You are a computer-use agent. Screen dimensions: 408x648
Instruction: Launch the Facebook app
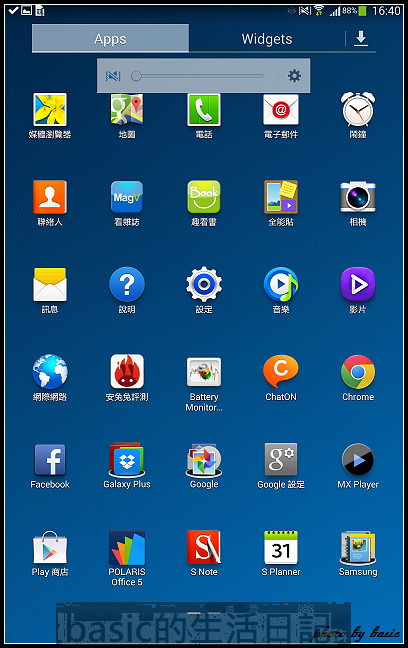tap(50, 460)
